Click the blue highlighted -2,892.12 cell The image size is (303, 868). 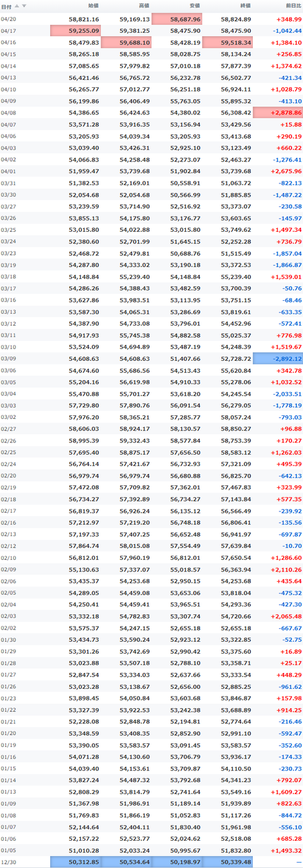[x=278, y=358]
